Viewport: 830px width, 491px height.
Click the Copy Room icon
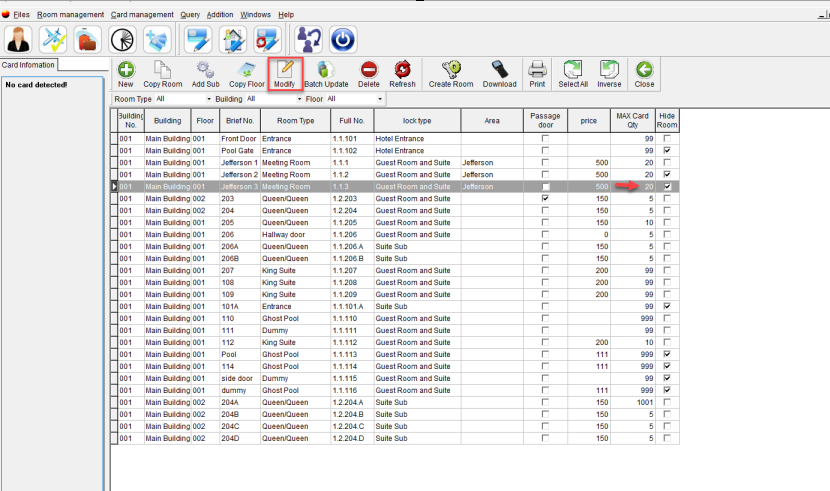pos(162,70)
